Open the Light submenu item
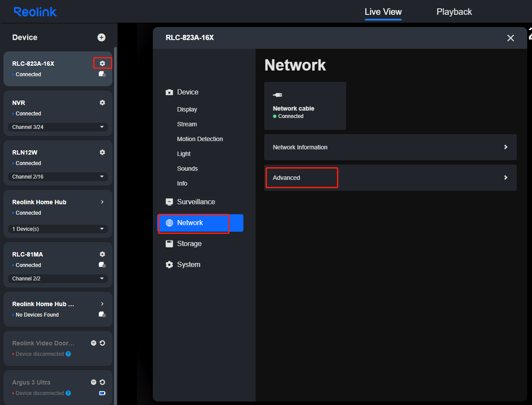Viewport: 532px width, 405px height. pyautogui.click(x=184, y=154)
